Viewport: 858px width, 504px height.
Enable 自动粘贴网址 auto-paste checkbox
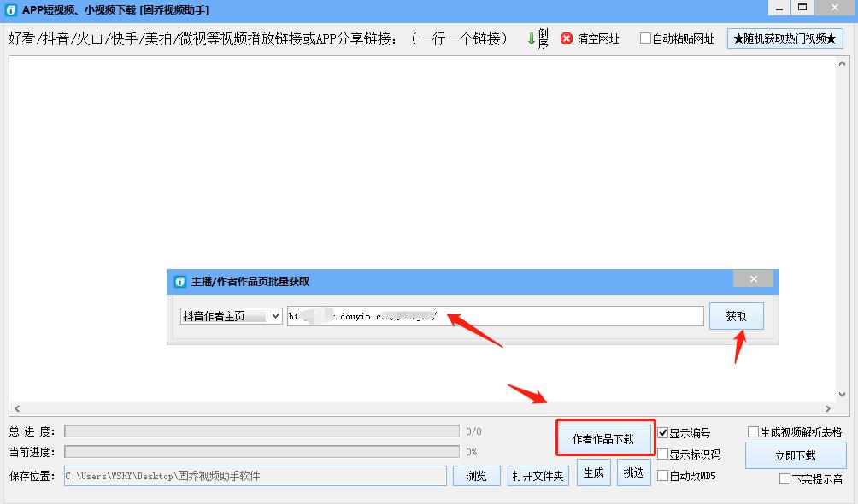coord(647,38)
